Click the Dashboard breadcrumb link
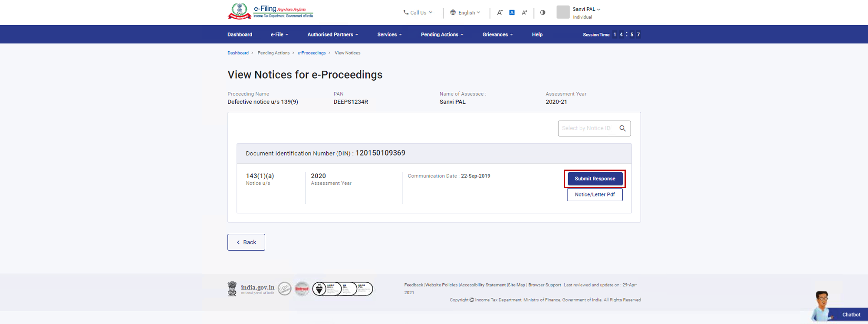 (x=238, y=53)
